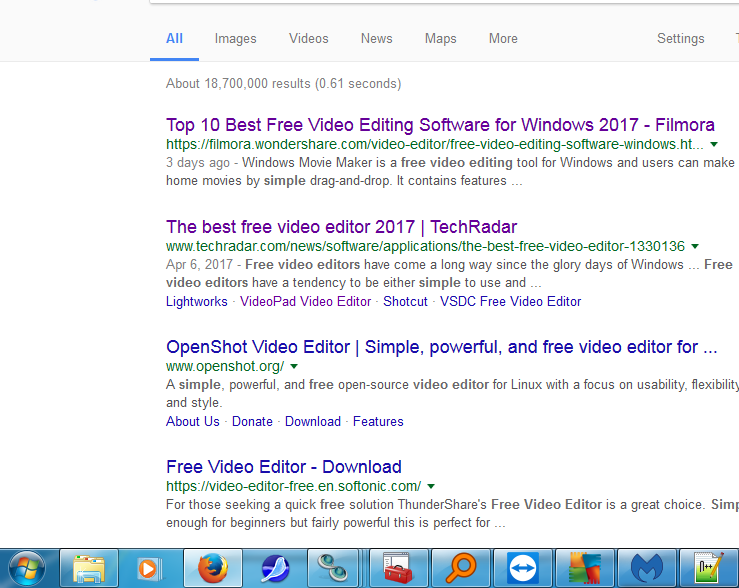
Task: Launch the orange magnifier search taskbar icon
Action: [x=460, y=569]
